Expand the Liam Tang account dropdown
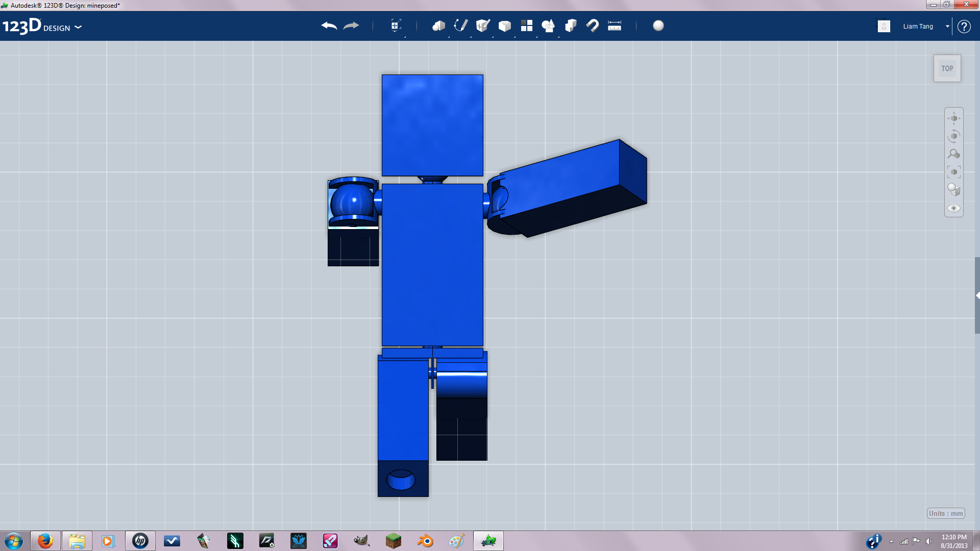980x551 pixels. coord(947,26)
